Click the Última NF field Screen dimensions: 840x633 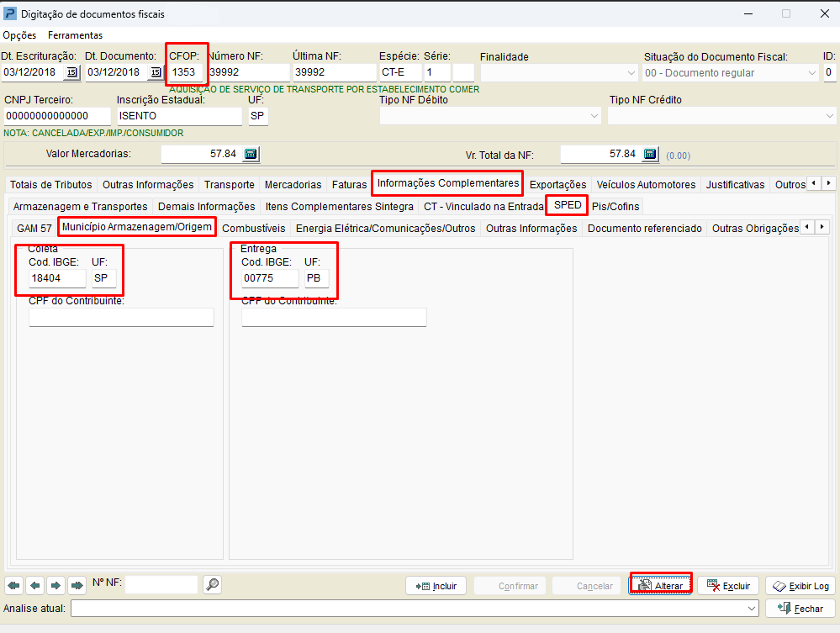point(335,72)
